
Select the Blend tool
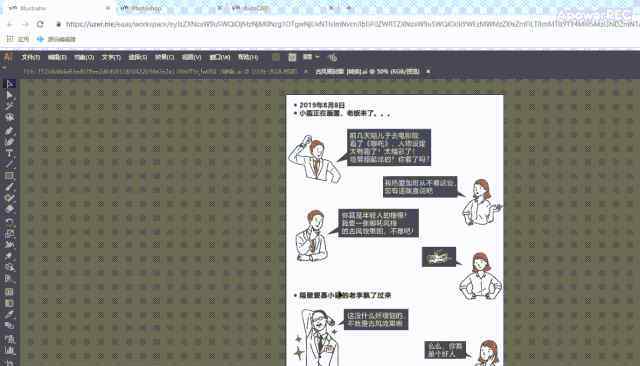coord(10,325)
